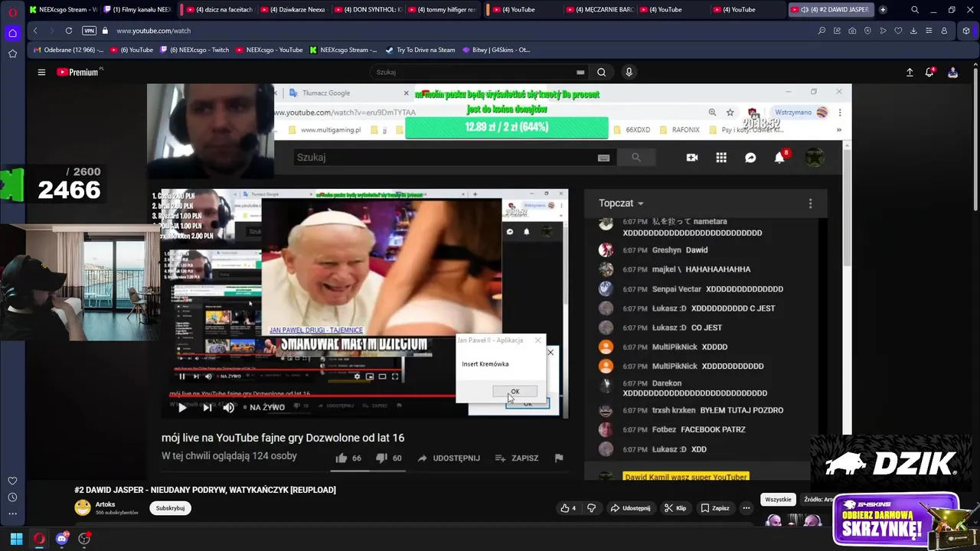The height and width of the screenshot is (551, 980).
Task: Mute audio on the DAWID JASPER tab
Action: pyautogui.click(x=804, y=10)
